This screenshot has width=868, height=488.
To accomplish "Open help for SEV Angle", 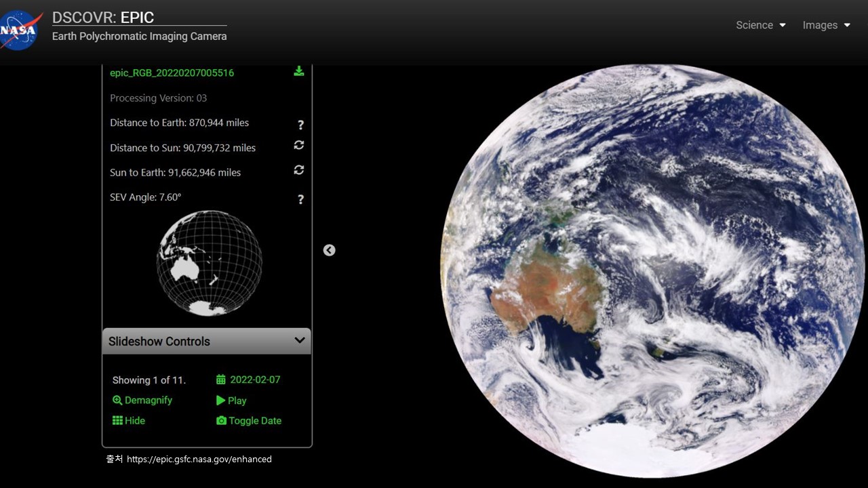I will (x=300, y=199).
